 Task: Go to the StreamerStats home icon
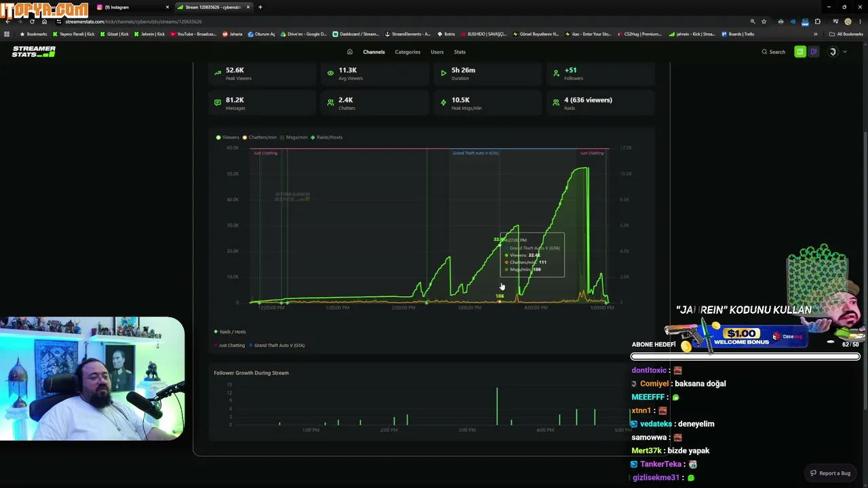pyautogui.click(x=350, y=52)
